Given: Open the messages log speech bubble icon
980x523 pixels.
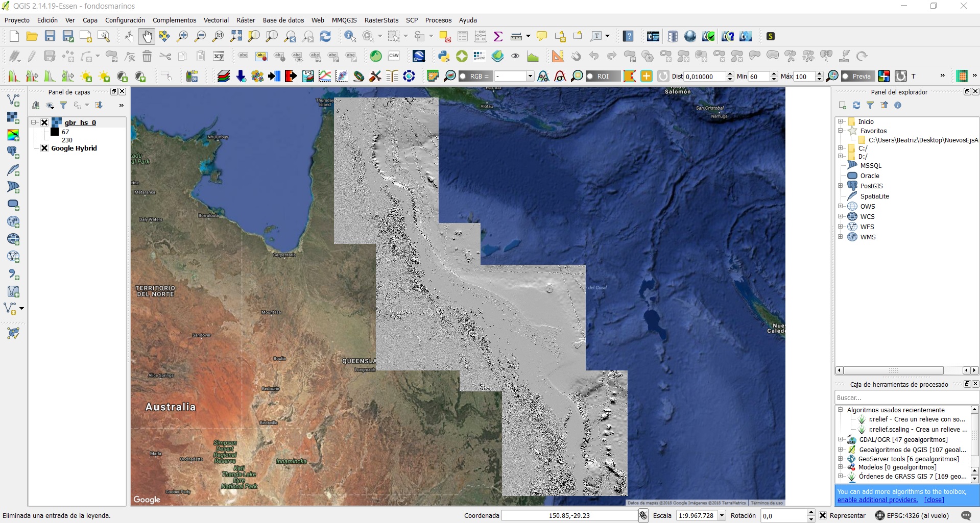Looking at the screenshot, I should [x=966, y=515].
